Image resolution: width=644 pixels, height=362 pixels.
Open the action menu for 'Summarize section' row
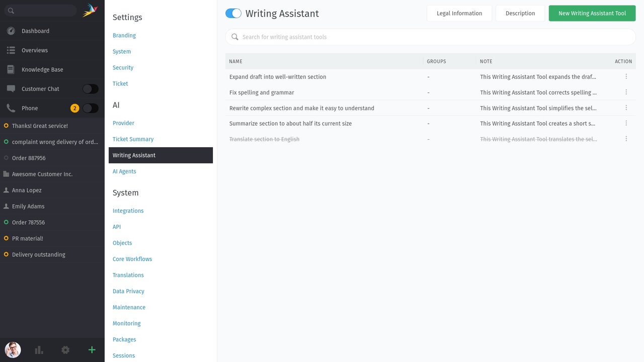[626, 123]
